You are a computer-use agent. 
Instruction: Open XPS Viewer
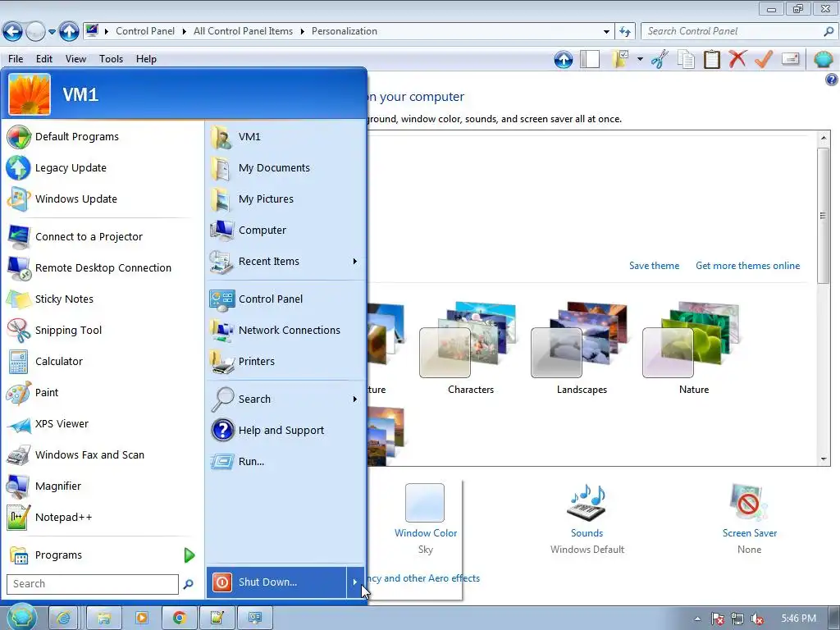102,423
